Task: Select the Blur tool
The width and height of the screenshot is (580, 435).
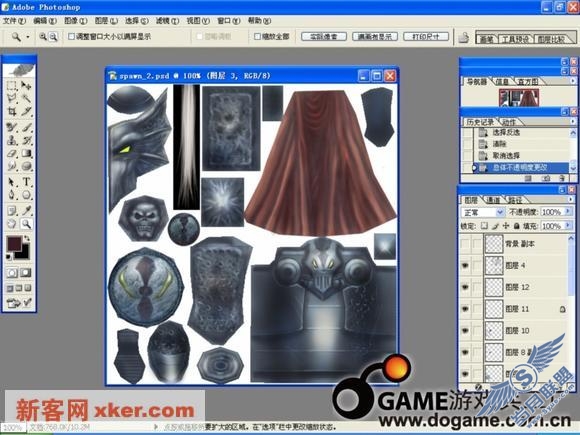Action: tap(12, 166)
